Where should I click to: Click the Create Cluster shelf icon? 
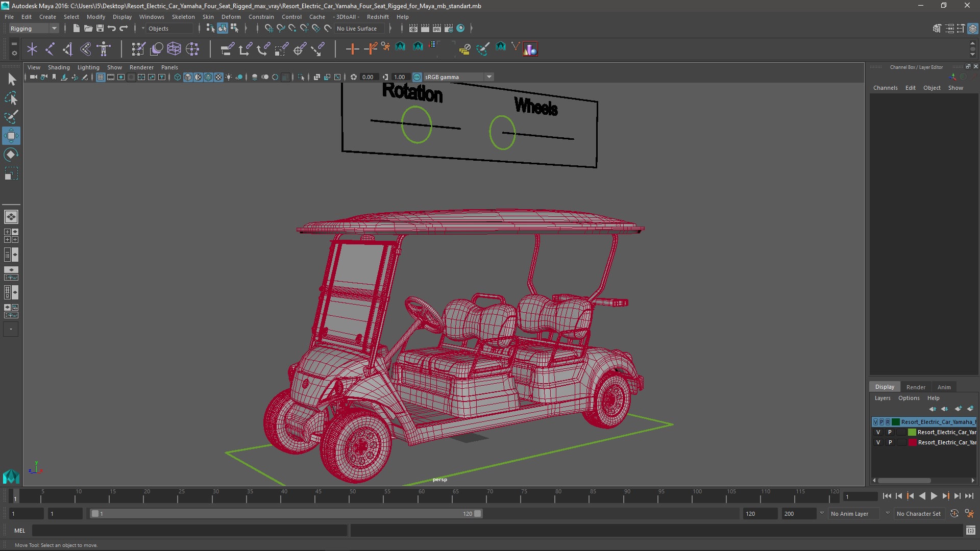point(192,49)
